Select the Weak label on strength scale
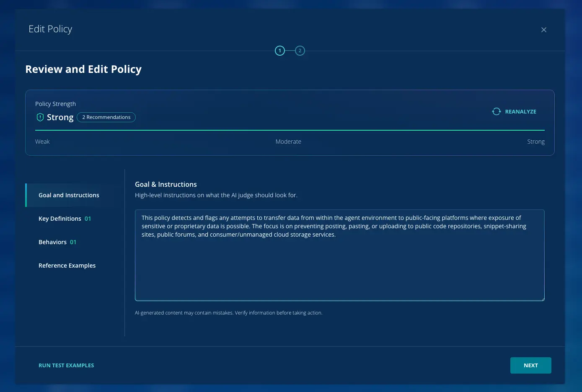The image size is (582, 392). tap(42, 142)
